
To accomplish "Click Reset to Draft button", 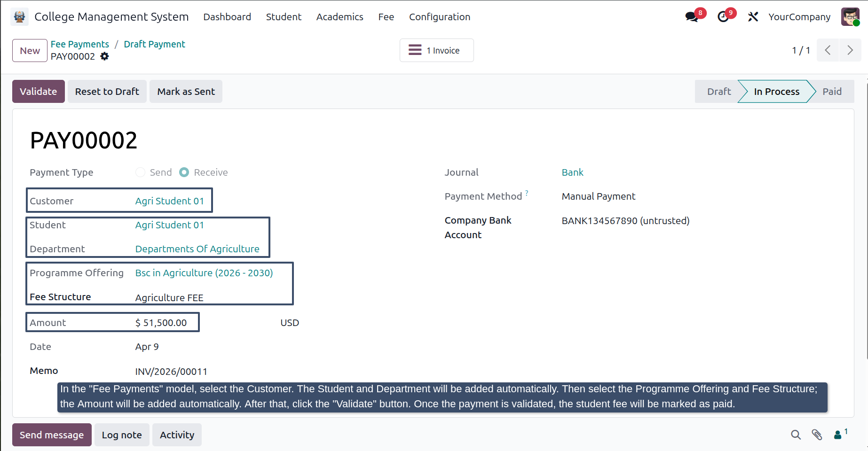I will (107, 92).
